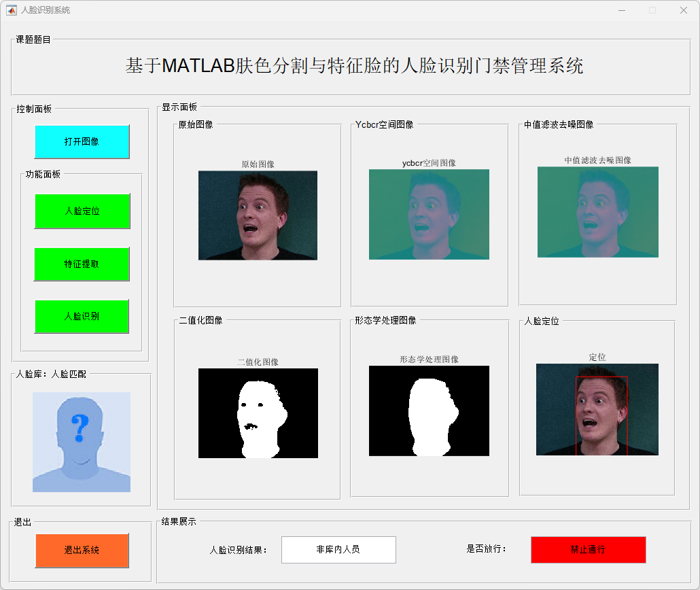Image resolution: width=700 pixels, height=590 pixels.
Task: Close the 人脸识别系统 window
Action: click(684, 10)
